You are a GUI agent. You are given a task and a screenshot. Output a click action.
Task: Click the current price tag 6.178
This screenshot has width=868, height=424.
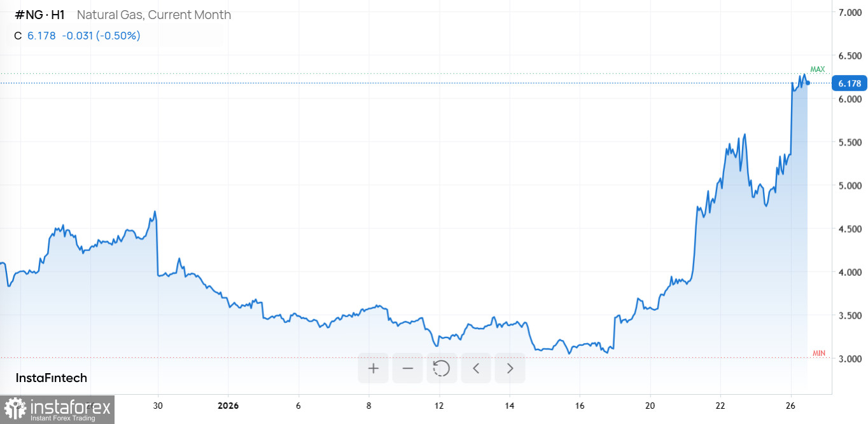click(849, 83)
